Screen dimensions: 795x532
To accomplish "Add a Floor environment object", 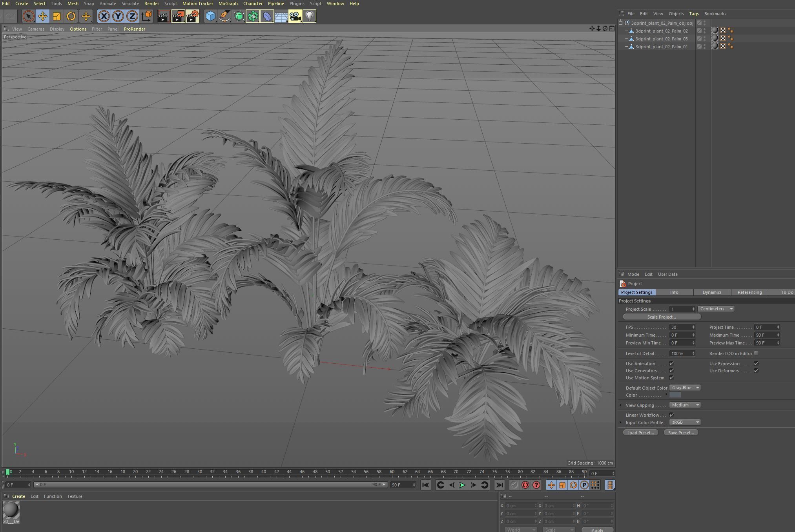I will (x=281, y=16).
